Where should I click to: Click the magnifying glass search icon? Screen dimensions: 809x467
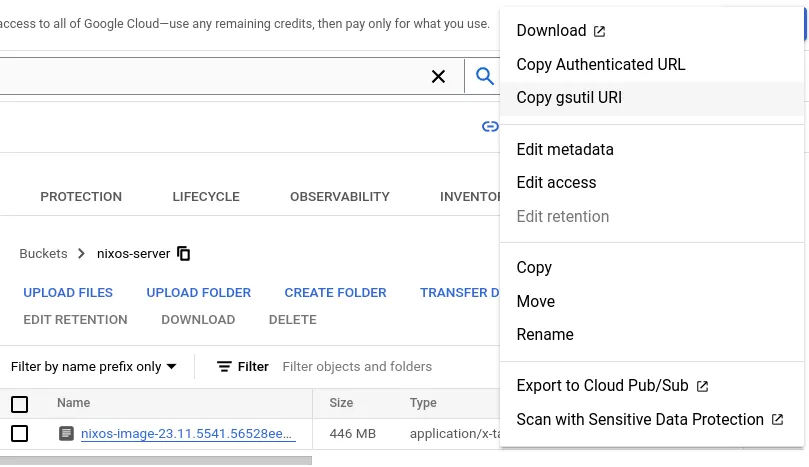coord(484,76)
